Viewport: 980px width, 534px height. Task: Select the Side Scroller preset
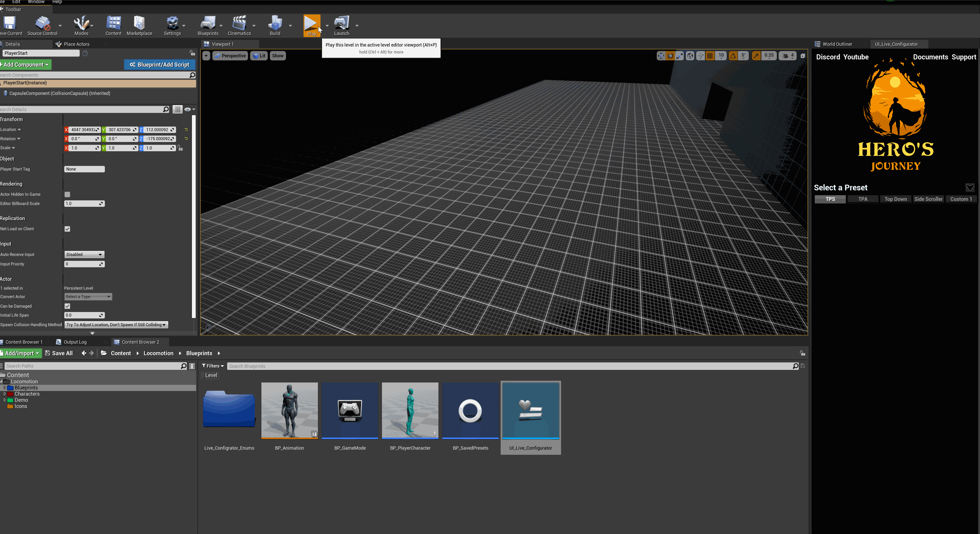[928, 199]
